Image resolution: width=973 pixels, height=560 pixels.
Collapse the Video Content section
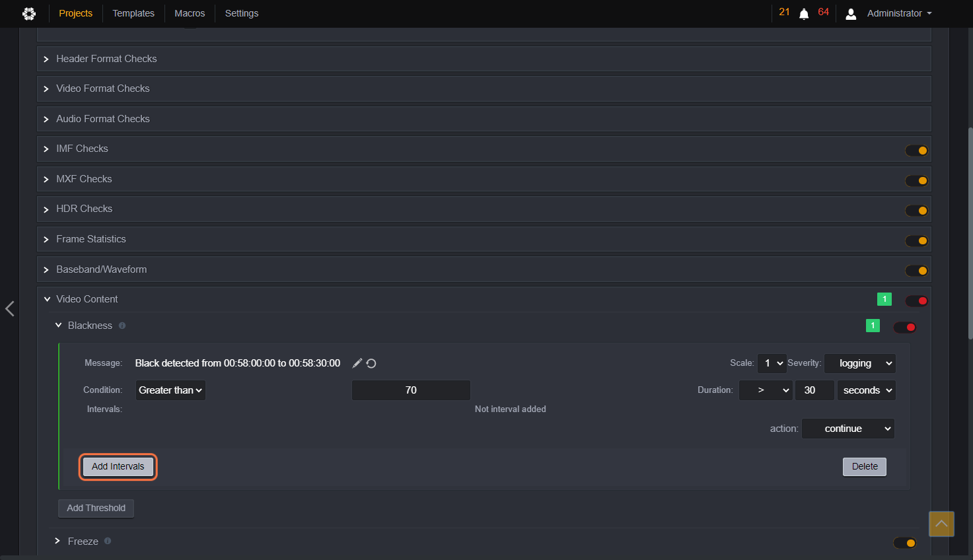tap(47, 299)
